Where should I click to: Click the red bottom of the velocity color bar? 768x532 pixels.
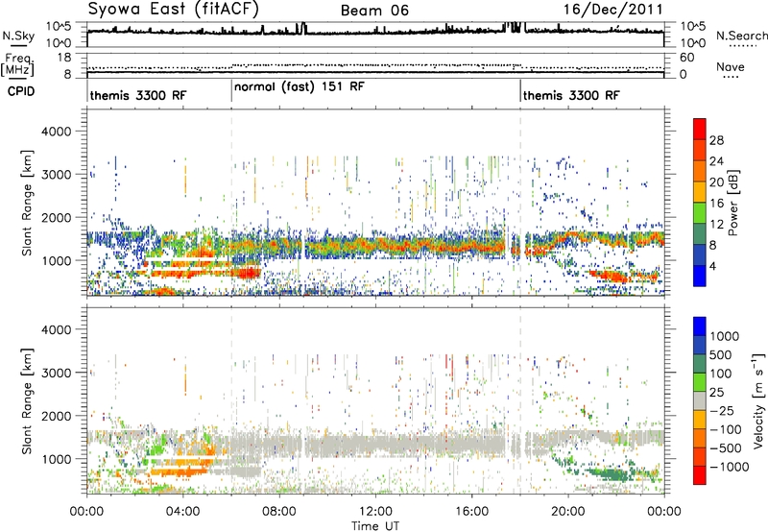click(700, 475)
